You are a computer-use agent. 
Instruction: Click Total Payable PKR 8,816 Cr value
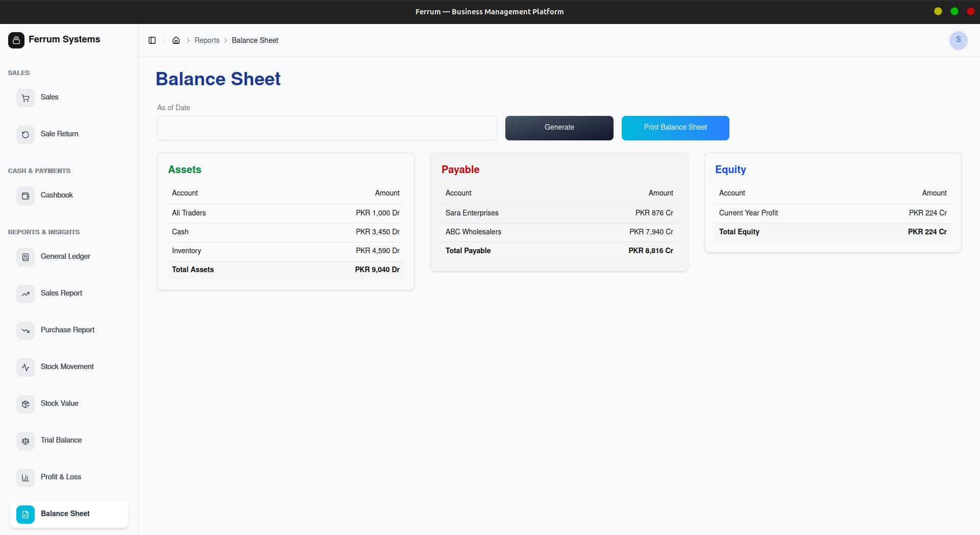click(651, 251)
